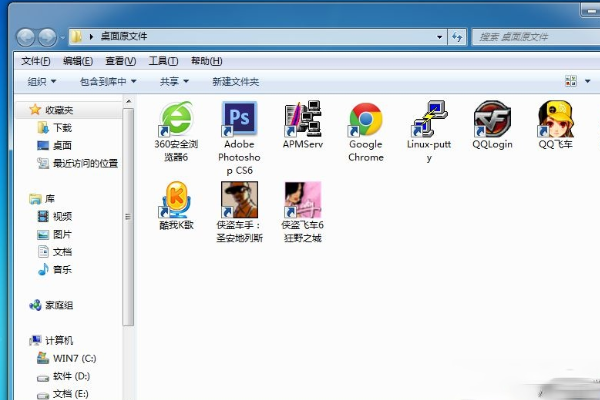Image resolution: width=600 pixels, height=400 pixels.
Task: Open the 查看(V) menu
Action: (121, 61)
